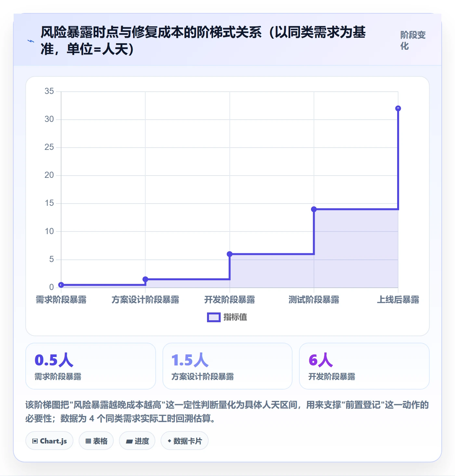
Task: Select the 需求阶段暴露 data point on the chart
Action: (61, 285)
